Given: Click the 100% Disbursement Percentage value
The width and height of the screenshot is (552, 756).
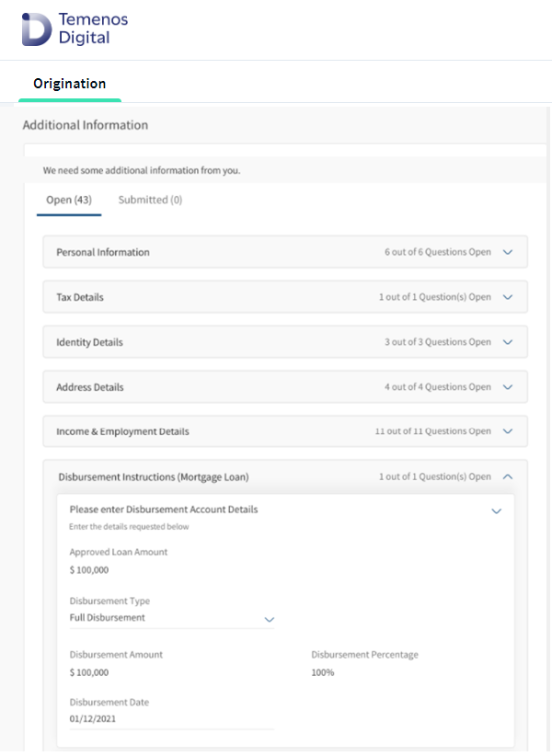Looking at the screenshot, I should click(x=323, y=672).
